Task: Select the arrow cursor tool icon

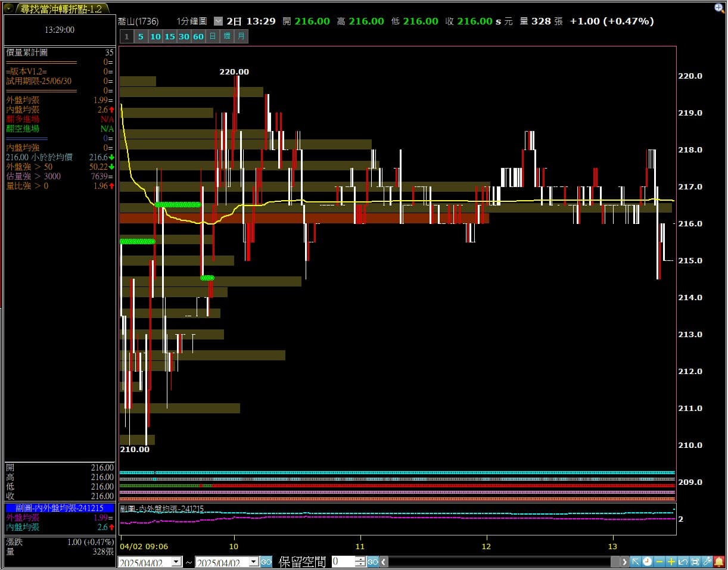Action: [636, 562]
